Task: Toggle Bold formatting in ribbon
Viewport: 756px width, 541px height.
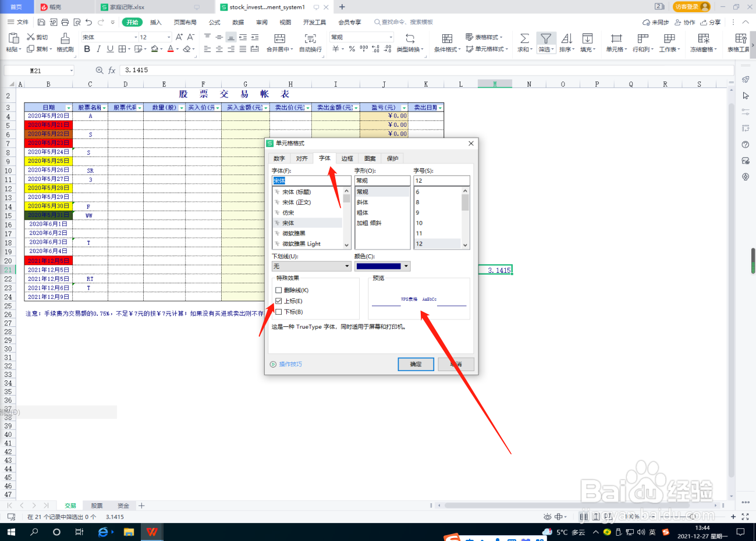Action: [x=87, y=49]
